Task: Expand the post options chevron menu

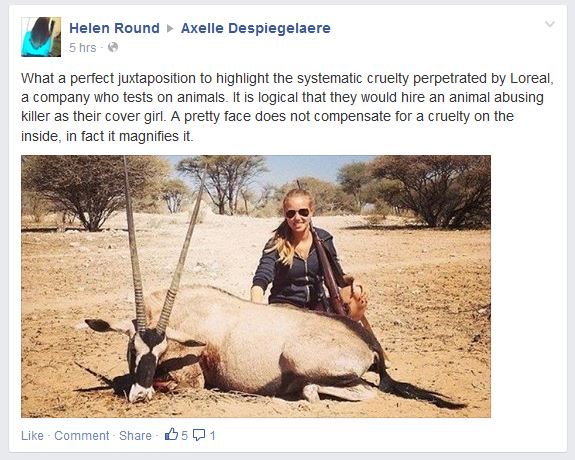Action: click(x=550, y=25)
